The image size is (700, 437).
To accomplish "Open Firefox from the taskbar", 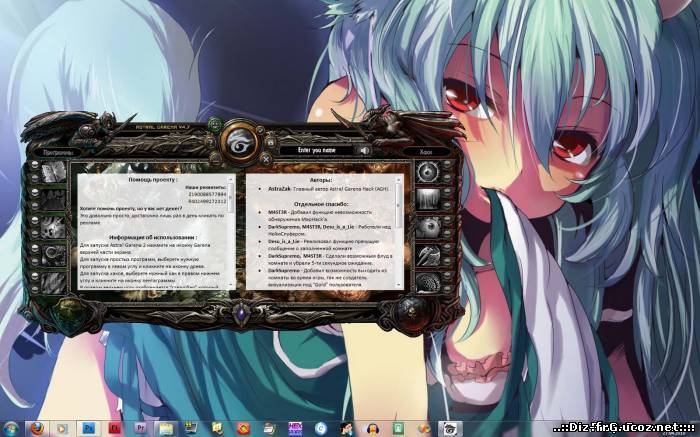I will 38,429.
